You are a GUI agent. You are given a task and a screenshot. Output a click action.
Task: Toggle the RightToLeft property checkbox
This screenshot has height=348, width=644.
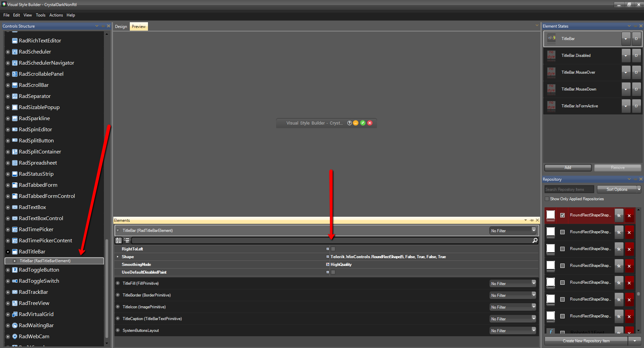pos(333,249)
